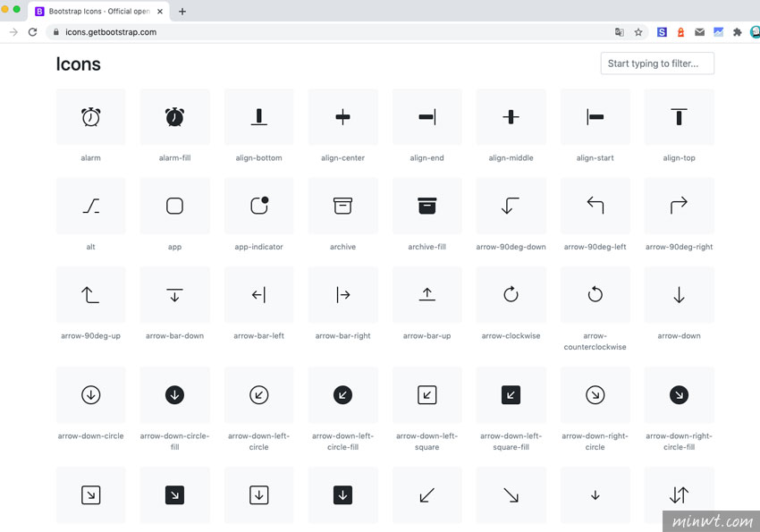Click the arrow-bar-down icon
Screen dimensions: 760x532
pos(174,294)
